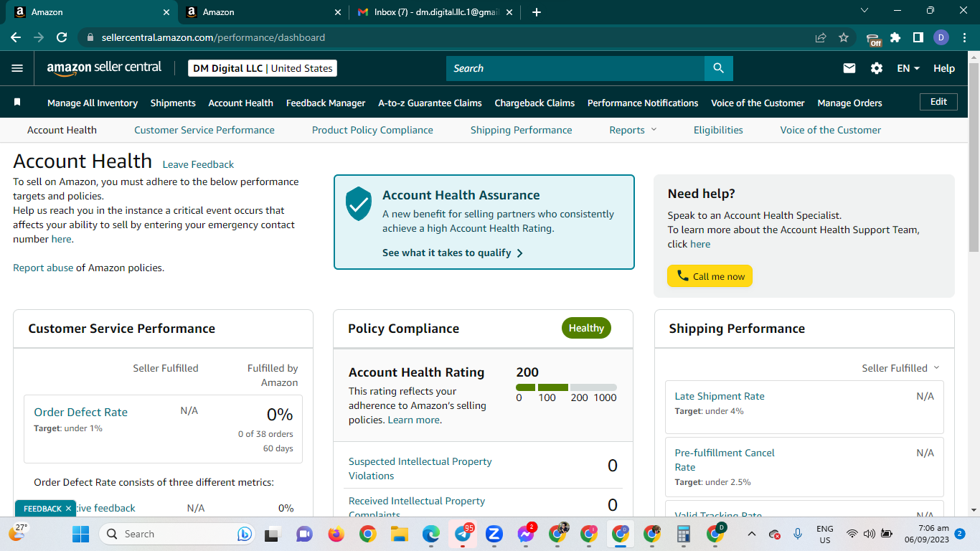Image resolution: width=980 pixels, height=551 pixels.
Task: Launch Microsoft Edge from the taskbar
Action: [x=430, y=534]
